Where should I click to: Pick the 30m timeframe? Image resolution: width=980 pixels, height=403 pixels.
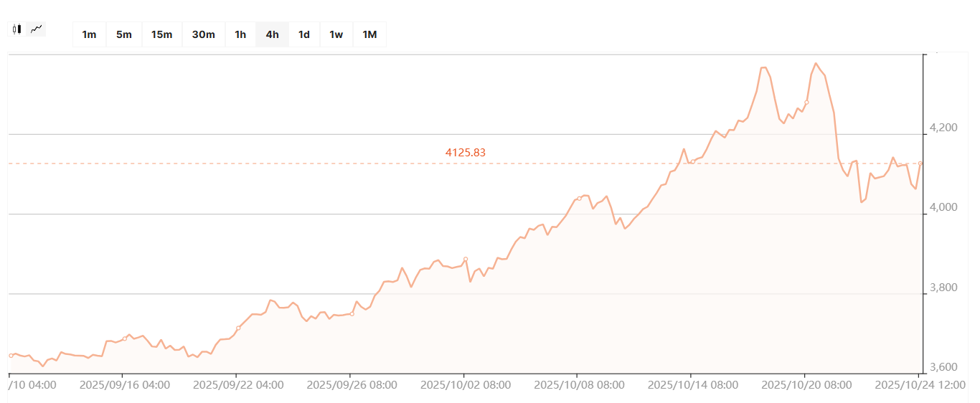click(204, 34)
